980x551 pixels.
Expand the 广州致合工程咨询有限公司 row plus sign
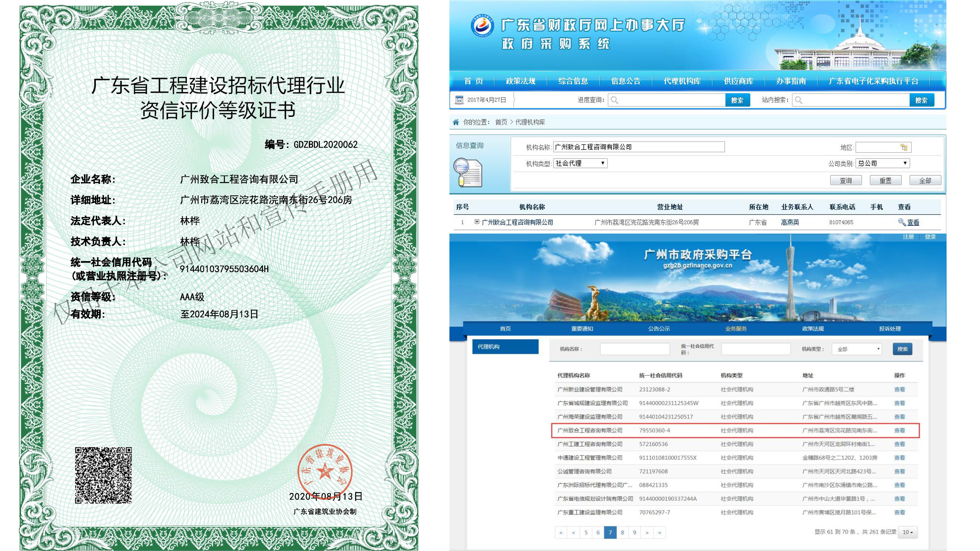point(477,222)
